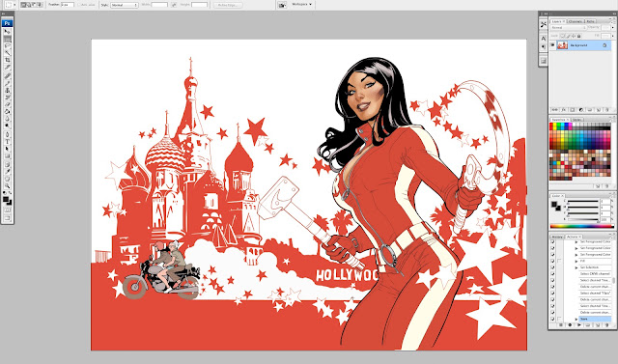Screen dimensions: 618x364
Task: Select the Move tool
Action: tap(8, 32)
